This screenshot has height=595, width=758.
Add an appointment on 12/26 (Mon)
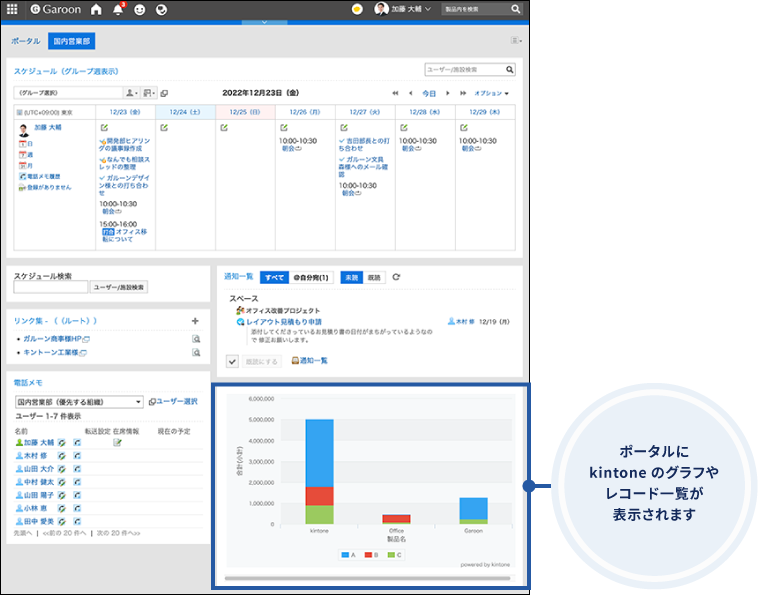[x=284, y=128]
